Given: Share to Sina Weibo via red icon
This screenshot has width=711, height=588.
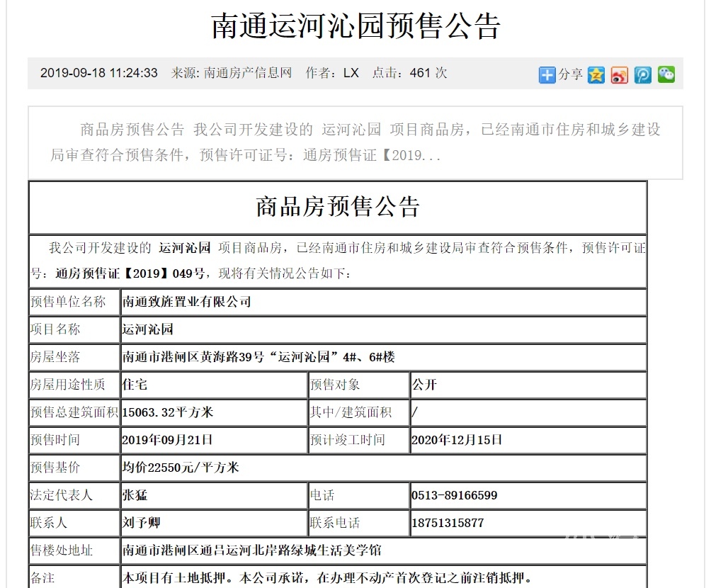Looking at the screenshot, I should click(620, 74).
